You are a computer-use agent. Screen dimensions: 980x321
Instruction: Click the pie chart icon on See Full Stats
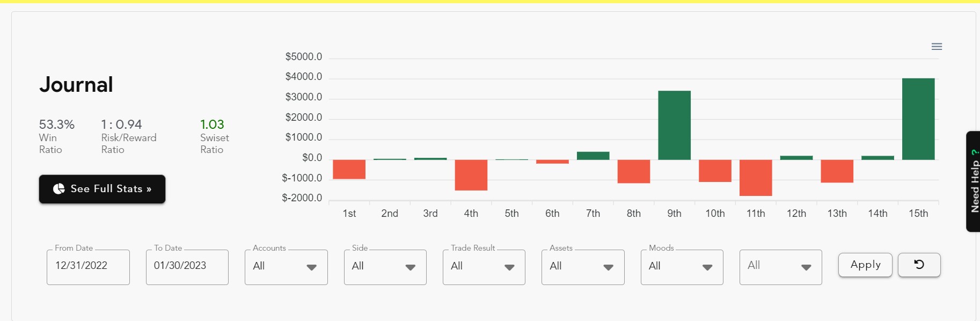(x=59, y=189)
